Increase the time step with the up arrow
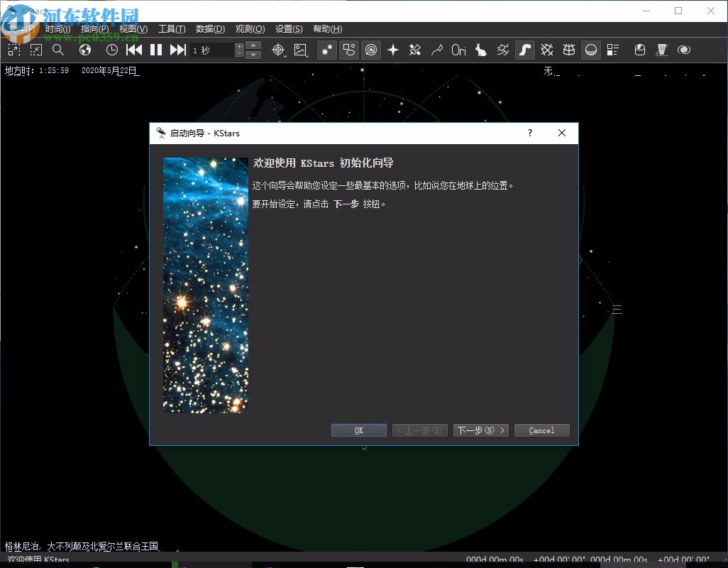 tap(253, 45)
